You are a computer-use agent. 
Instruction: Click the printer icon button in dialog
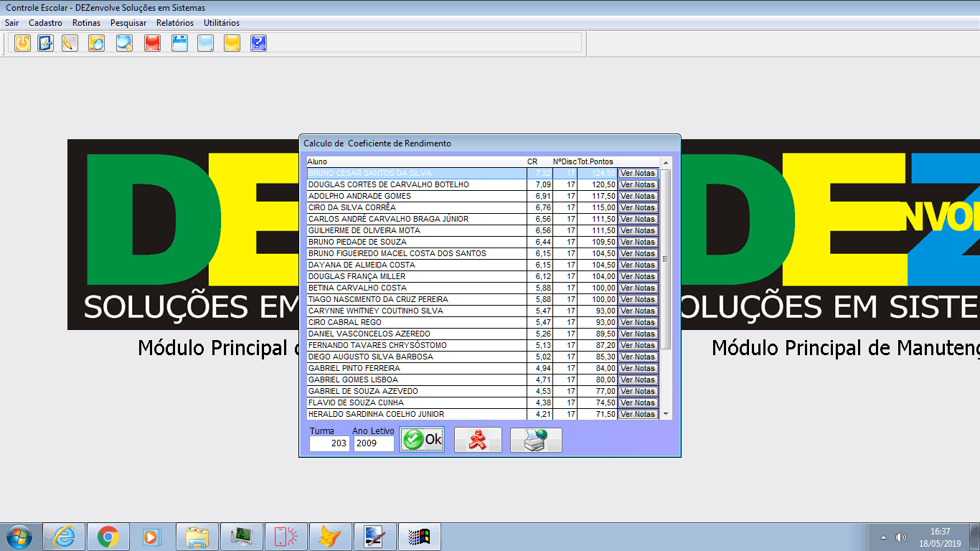coord(535,440)
